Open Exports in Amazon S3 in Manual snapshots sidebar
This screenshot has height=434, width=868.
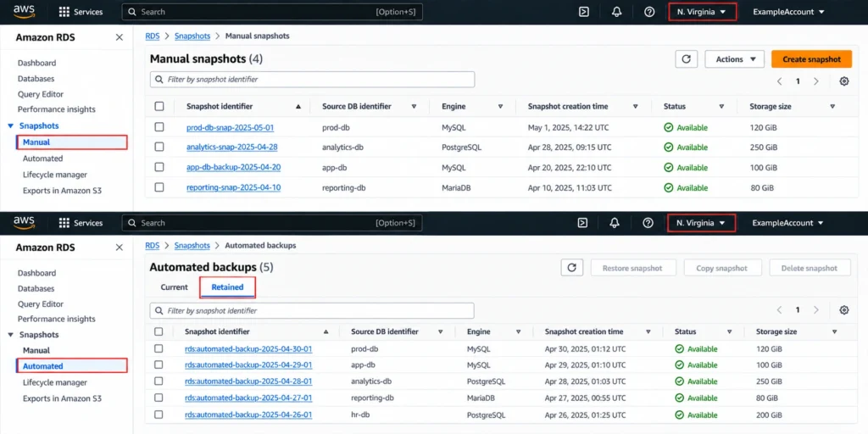pyautogui.click(x=62, y=191)
